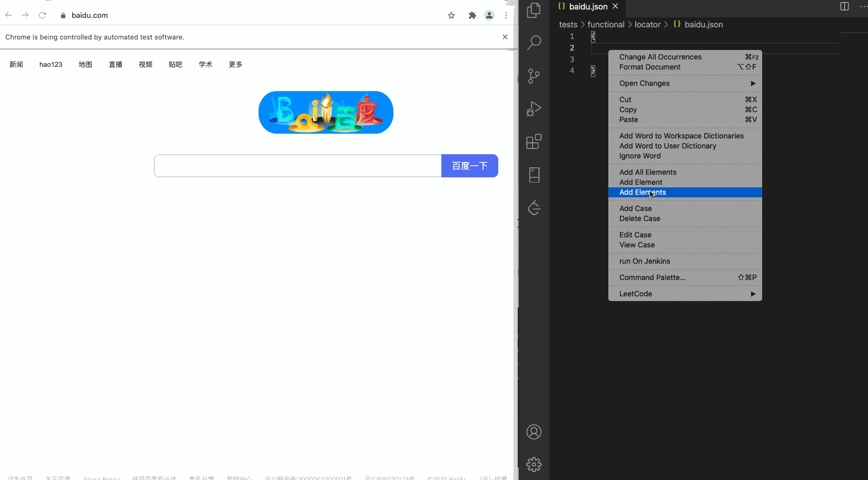Bookmark this page with the star icon
The image size is (868, 480).
[x=451, y=15]
